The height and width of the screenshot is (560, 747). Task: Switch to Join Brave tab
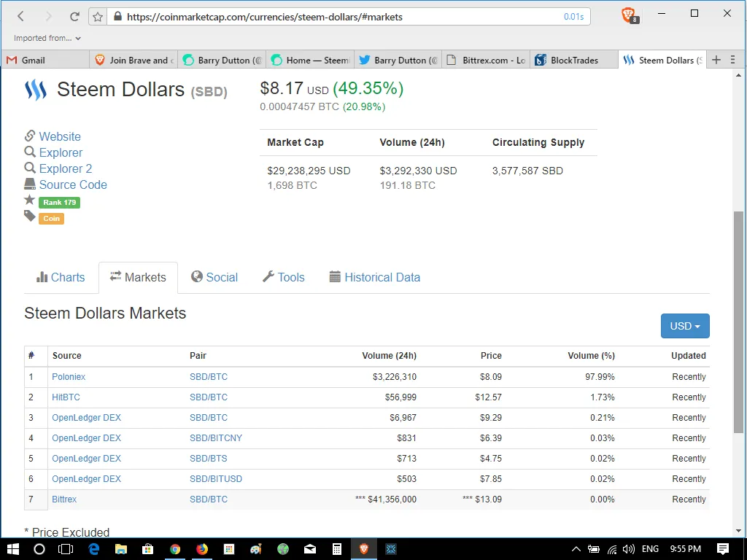[133, 60]
